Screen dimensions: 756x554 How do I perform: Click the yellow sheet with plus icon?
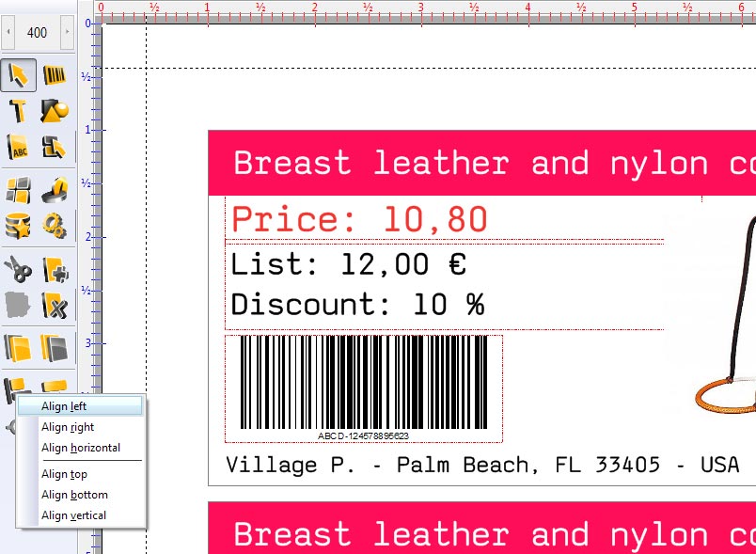pos(55,269)
